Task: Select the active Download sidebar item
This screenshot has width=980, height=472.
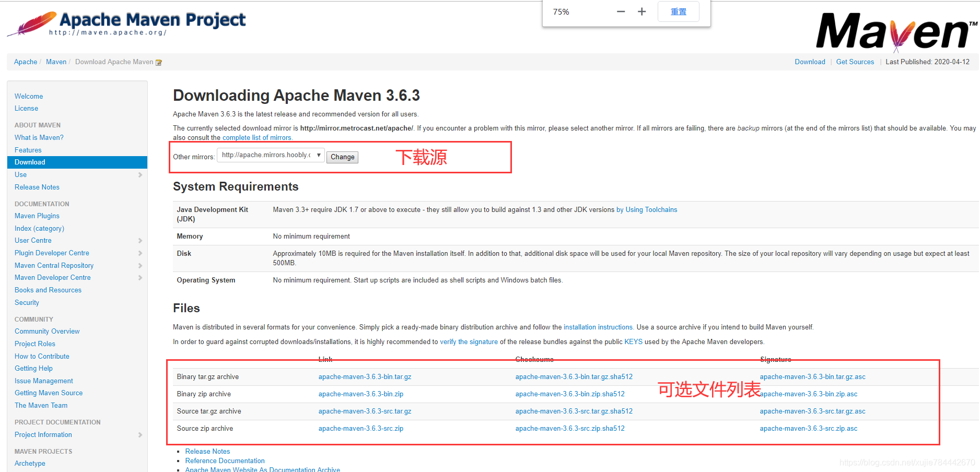Action: [77, 162]
